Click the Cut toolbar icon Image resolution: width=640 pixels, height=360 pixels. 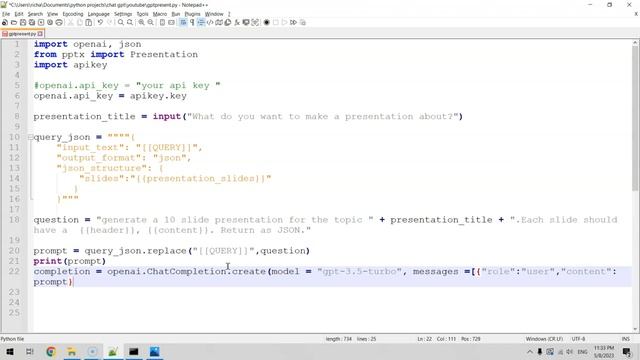click(x=71, y=22)
